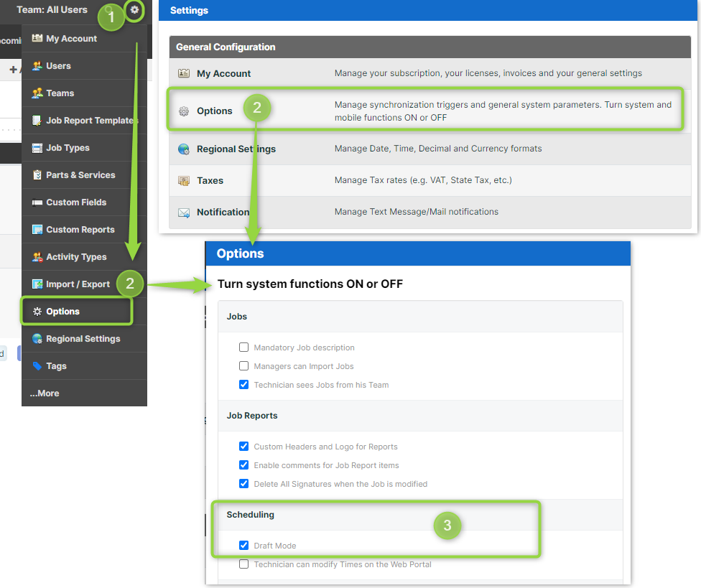Click the Parts & Services clipboard icon
The width and height of the screenshot is (701, 588).
click(x=37, y=175)
